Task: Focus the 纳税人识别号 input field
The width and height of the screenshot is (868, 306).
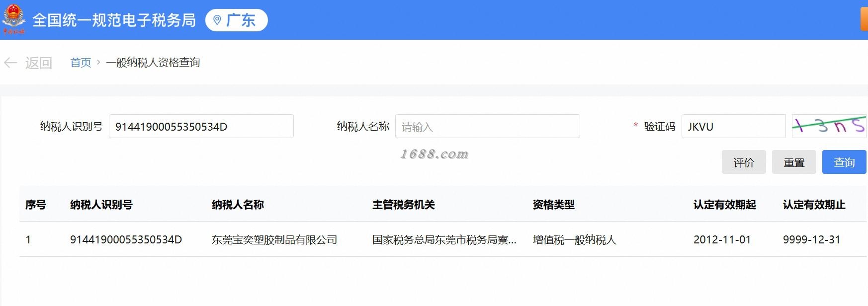Action: [201, 126]
